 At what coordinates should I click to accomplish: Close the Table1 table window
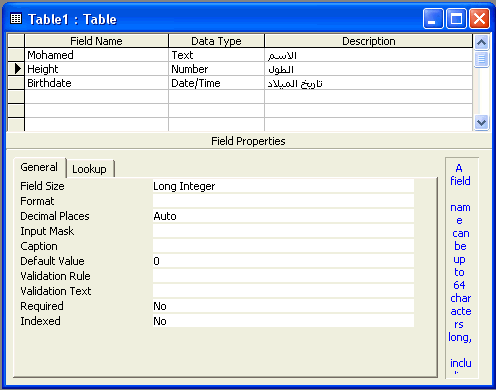[x=479, y=19]
